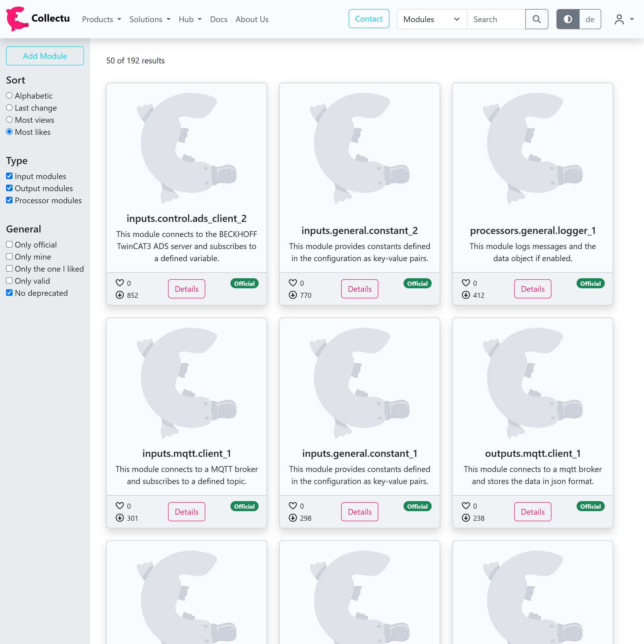644x644 pixels.
Task: Expand the Products dropdown menu
Action: 101,19
